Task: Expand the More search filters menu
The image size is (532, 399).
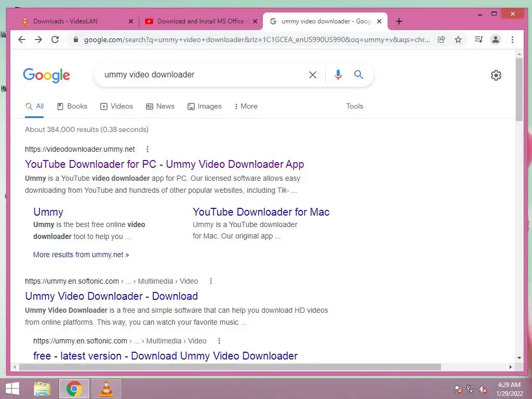Action: (x=246, y=106)
